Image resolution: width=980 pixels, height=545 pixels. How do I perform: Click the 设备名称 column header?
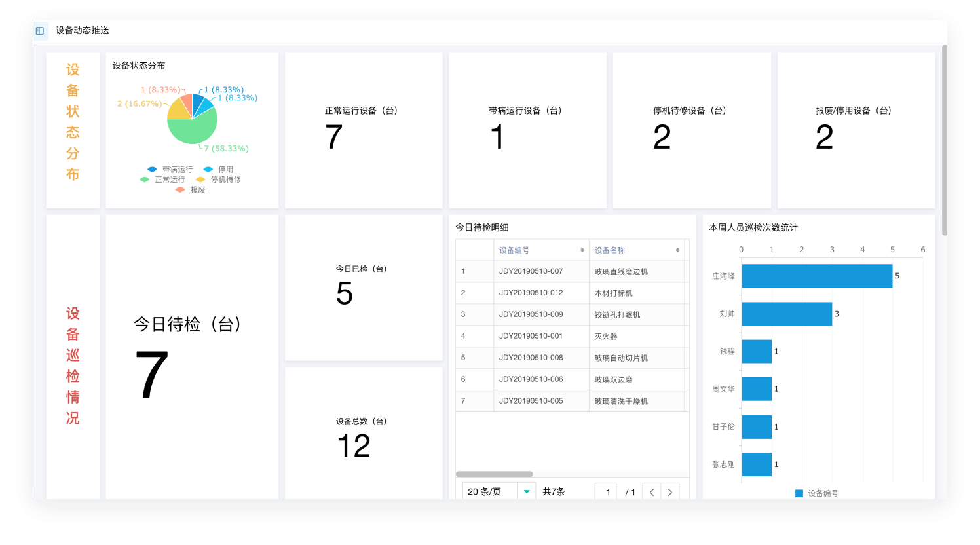click(637, 250)
